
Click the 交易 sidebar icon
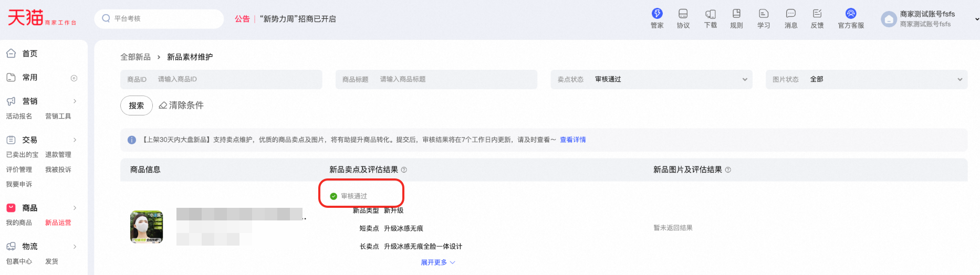tap(11, 140)
